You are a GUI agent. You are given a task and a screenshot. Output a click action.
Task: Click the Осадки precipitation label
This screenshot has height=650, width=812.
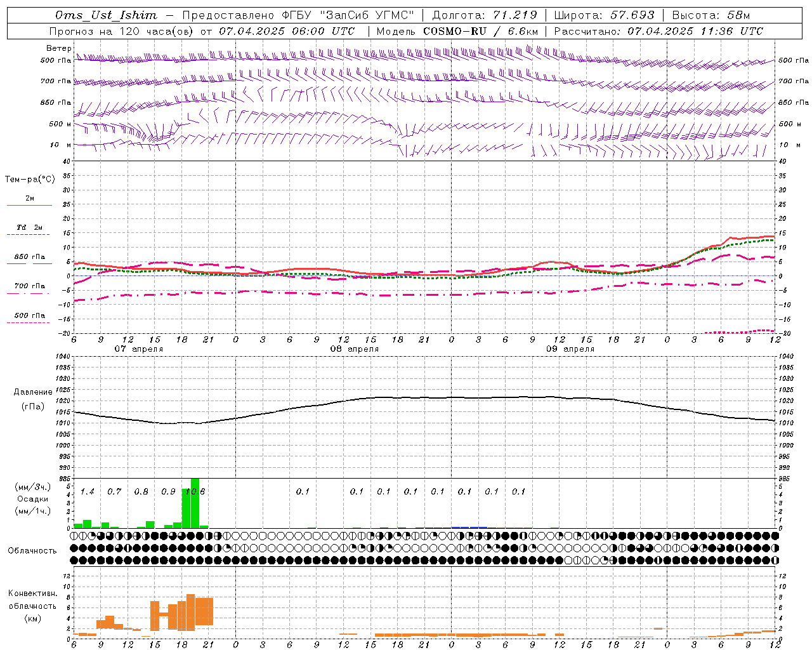tap(33, 499)
